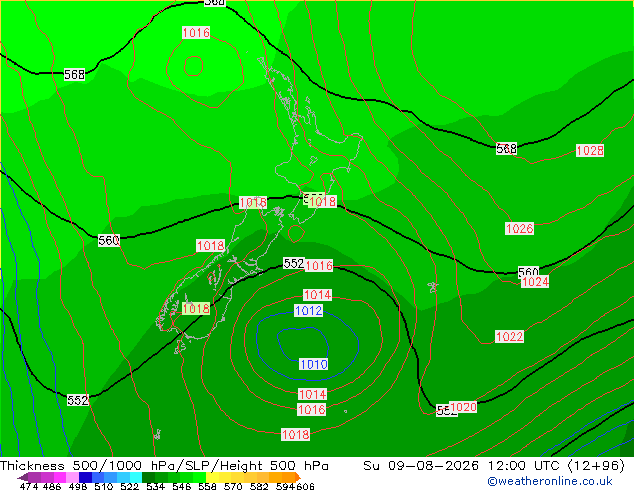Click the 1016 label beside the 552 label
Image resolution: width=634 pixels, height=490 pixels.
[x=319, y=266]
